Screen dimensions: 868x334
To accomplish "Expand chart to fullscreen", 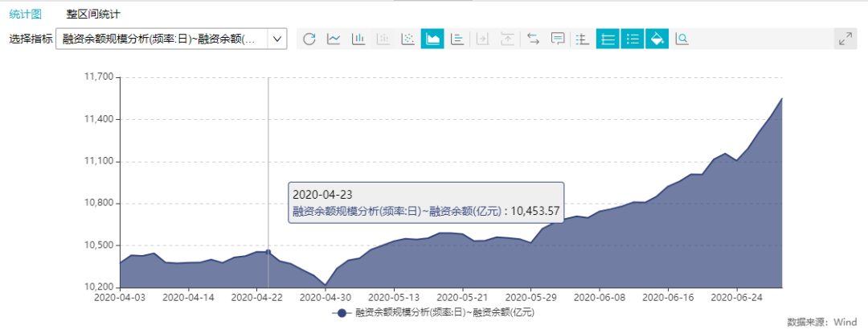I will (x=845, y=39).
